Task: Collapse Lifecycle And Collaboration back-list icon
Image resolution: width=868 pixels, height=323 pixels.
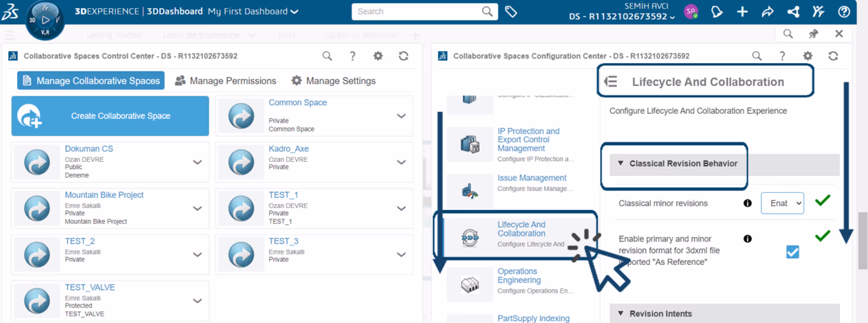Action: (611, 81)
